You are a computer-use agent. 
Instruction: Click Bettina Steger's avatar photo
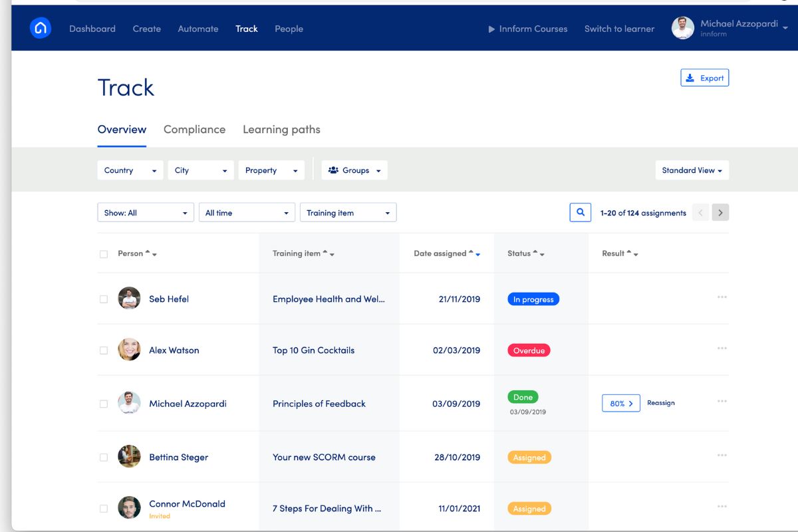point(129,457)
